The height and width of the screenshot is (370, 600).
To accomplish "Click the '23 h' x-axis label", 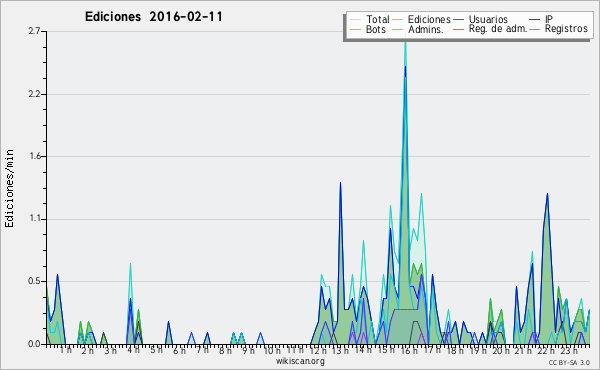I will pyautogui.click(x=569, y=350).
